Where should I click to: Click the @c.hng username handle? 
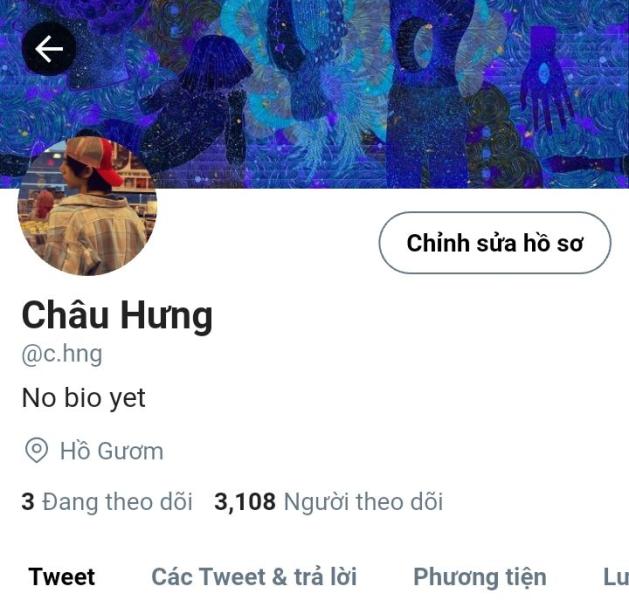tap(62, 355)
